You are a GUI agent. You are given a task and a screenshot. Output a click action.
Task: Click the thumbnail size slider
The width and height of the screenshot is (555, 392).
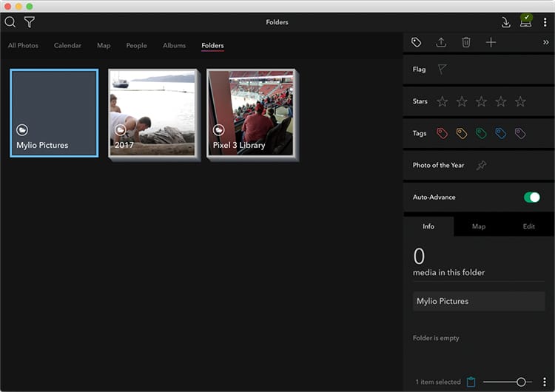(506, 382)
